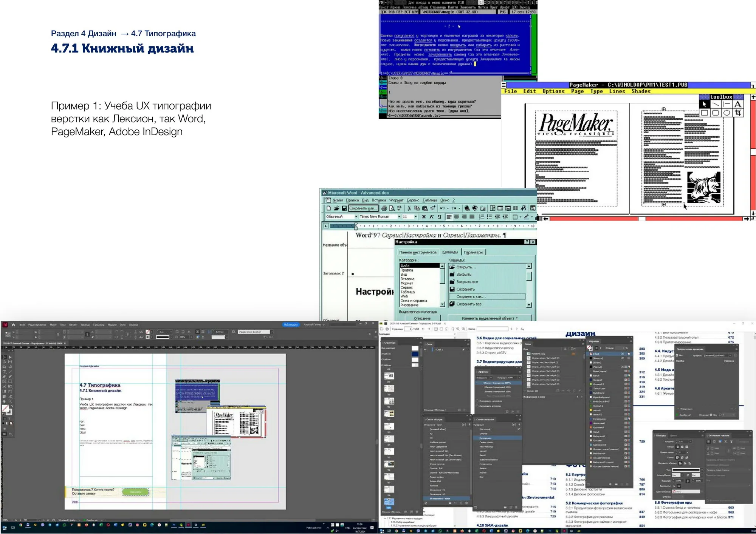
Task: Select the cropping tool in PageMaker toolbox
Action: point(737,113)
